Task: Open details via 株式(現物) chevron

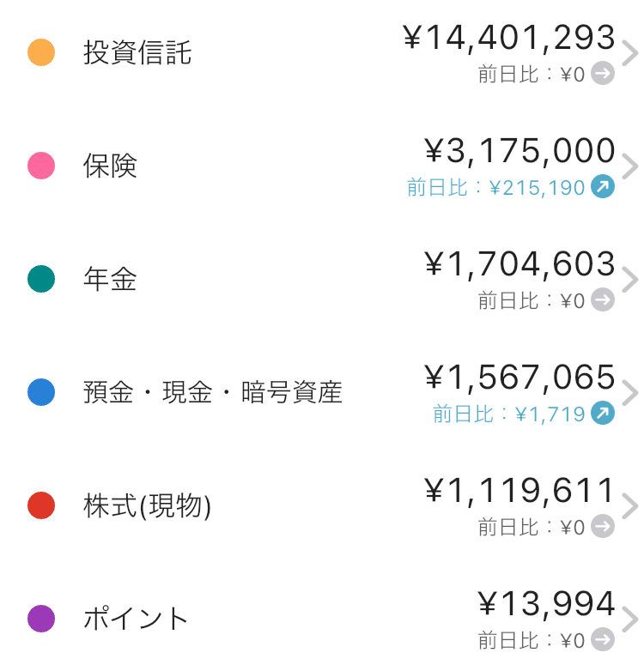Action: click(630, 506)
